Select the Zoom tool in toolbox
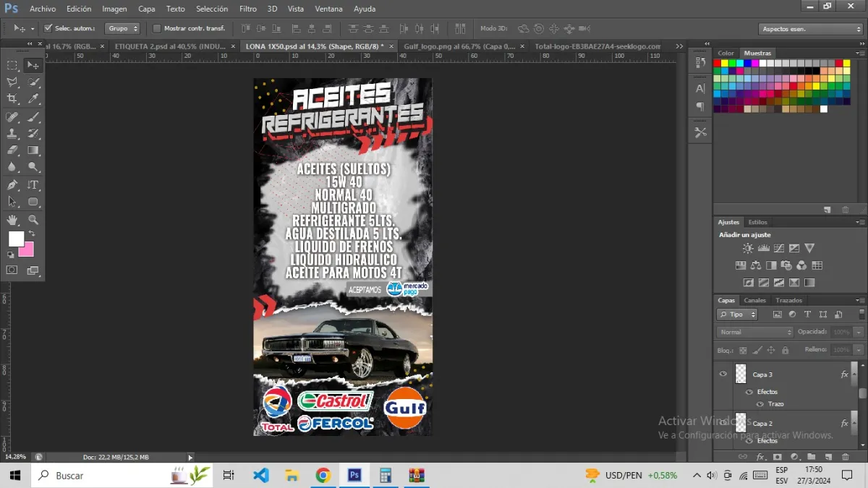Screen dimensions: 868x488 33,220
